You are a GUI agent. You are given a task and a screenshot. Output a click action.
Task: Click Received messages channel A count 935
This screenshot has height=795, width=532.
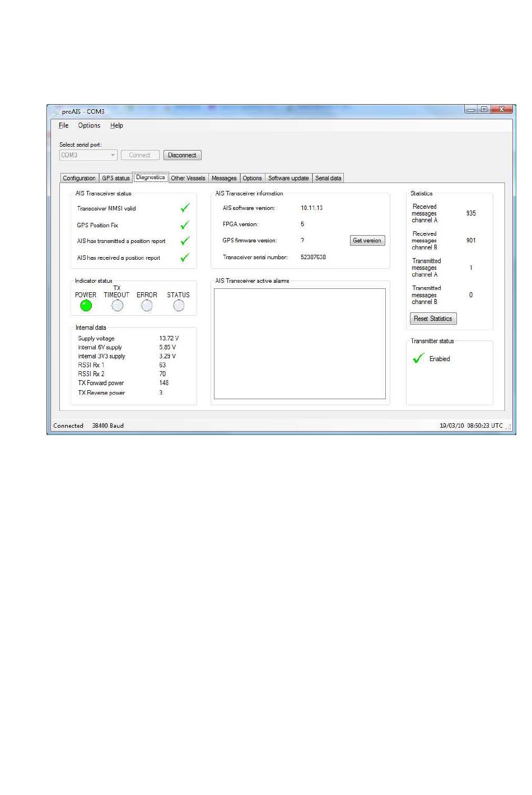(471, 213)
